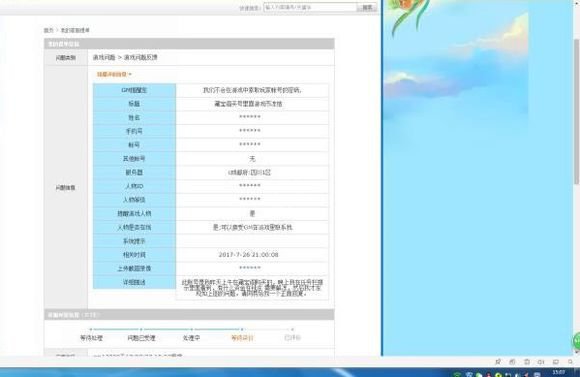Click the 游戏问题 category text

[x=104, y=57]
